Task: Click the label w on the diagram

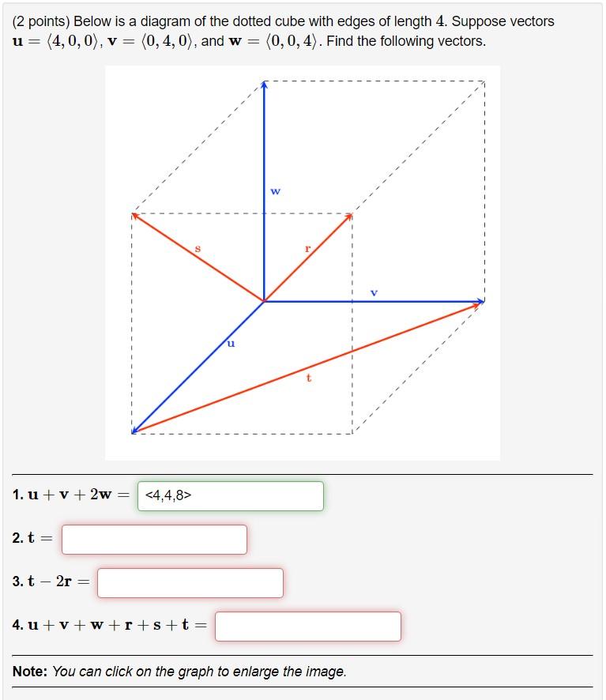Action: (x=274, y=190)
